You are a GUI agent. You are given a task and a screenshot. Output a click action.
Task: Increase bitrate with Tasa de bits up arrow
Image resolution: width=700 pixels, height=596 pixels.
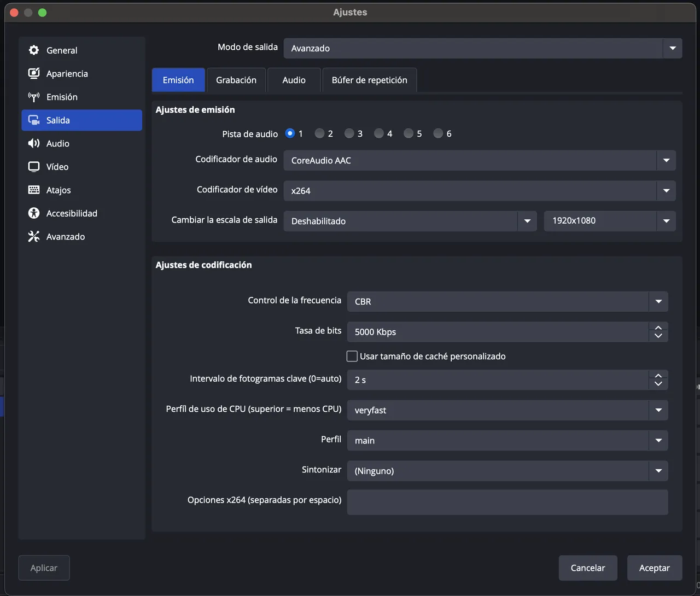(x=658, y=328)
